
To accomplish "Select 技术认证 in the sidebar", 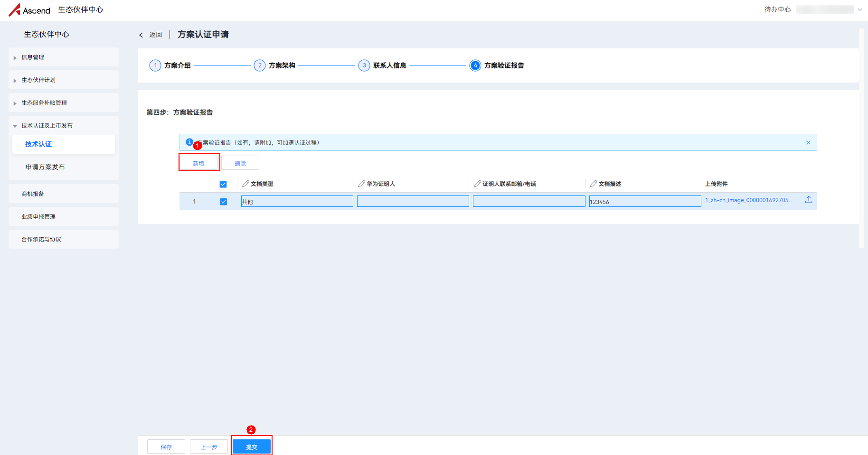I will 64,144.
